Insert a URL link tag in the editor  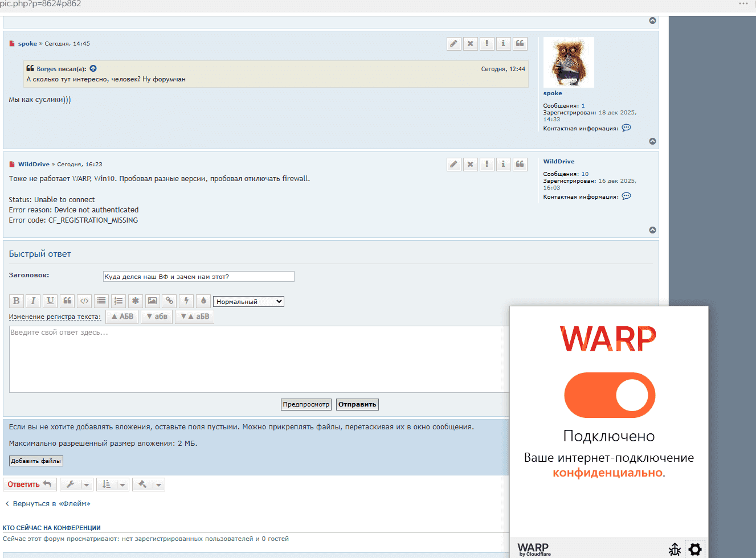pos(169,301)
